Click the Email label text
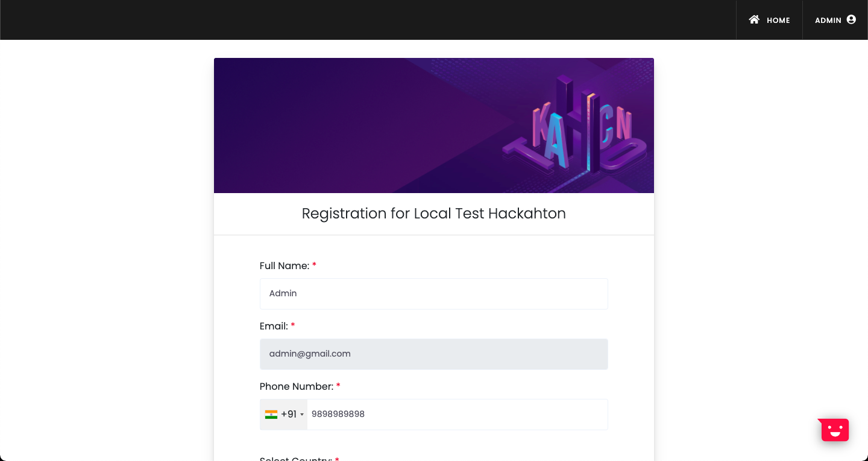Viewport: 868px width, 461px height. [274, 326]
